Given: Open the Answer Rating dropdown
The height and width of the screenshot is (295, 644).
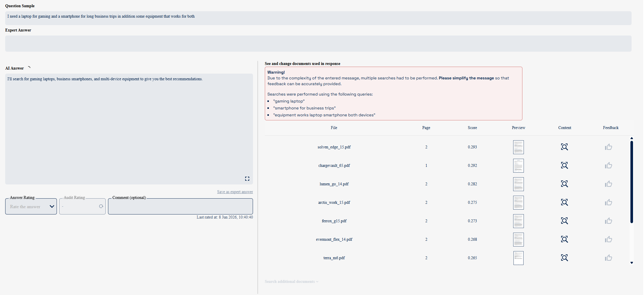Looking at the screenshot, I should [31, 206].
